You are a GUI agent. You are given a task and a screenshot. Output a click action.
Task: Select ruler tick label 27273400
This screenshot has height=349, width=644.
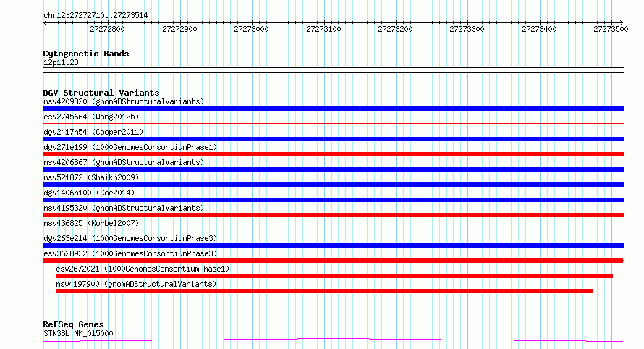click(x=539, y=29)
